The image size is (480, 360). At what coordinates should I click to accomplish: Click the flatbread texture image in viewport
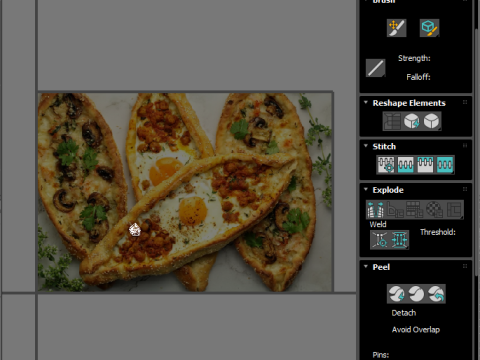[186, 192]
